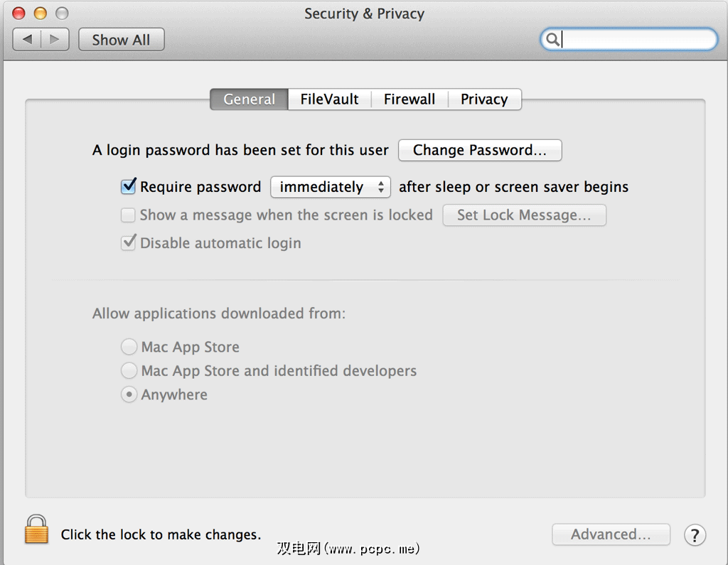
Task: Toggle the Require password checkbox
Action: pos(129,187)
